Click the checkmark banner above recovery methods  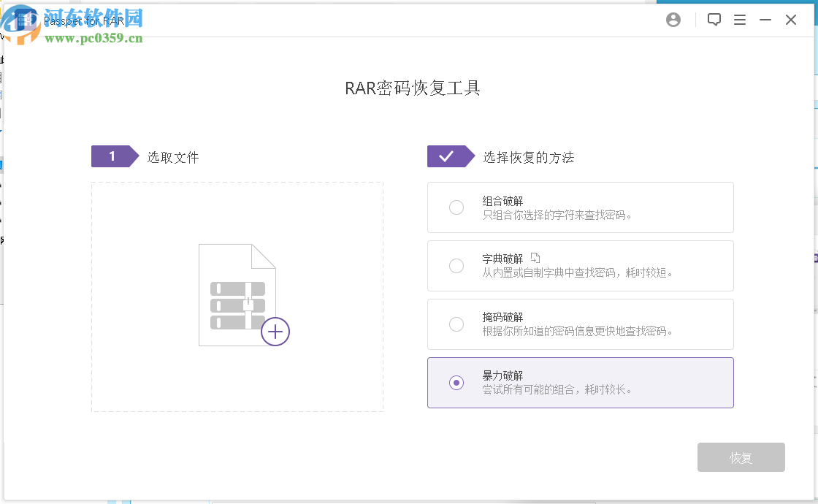(x=451, y=156)
